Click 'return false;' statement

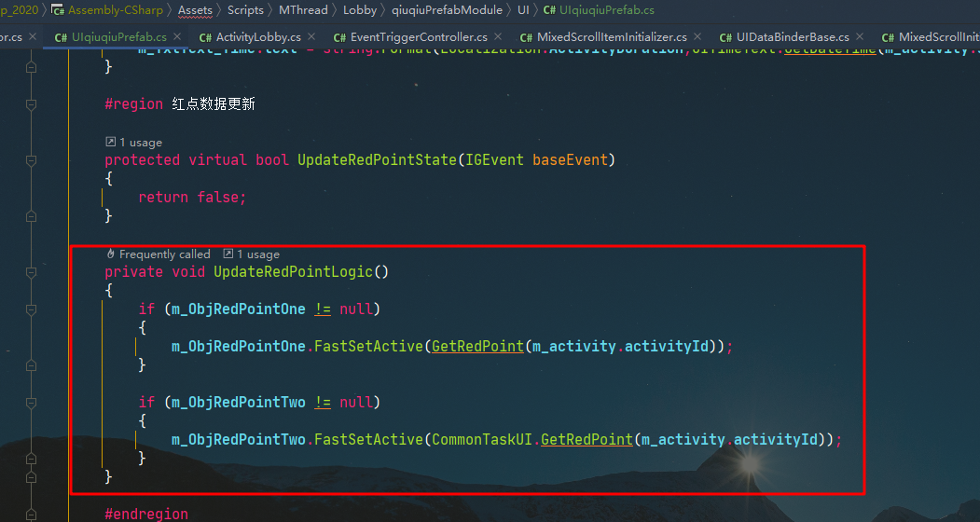[x=192, y=197]
